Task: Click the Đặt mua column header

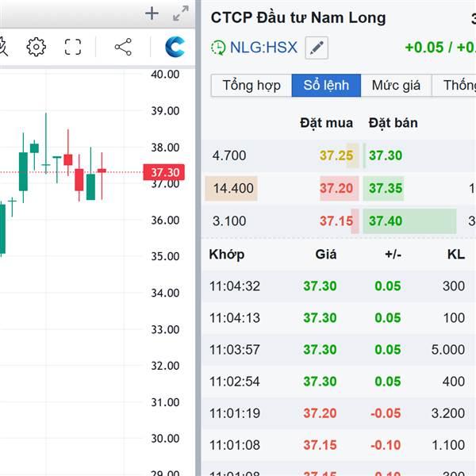Action: point(326,123)
